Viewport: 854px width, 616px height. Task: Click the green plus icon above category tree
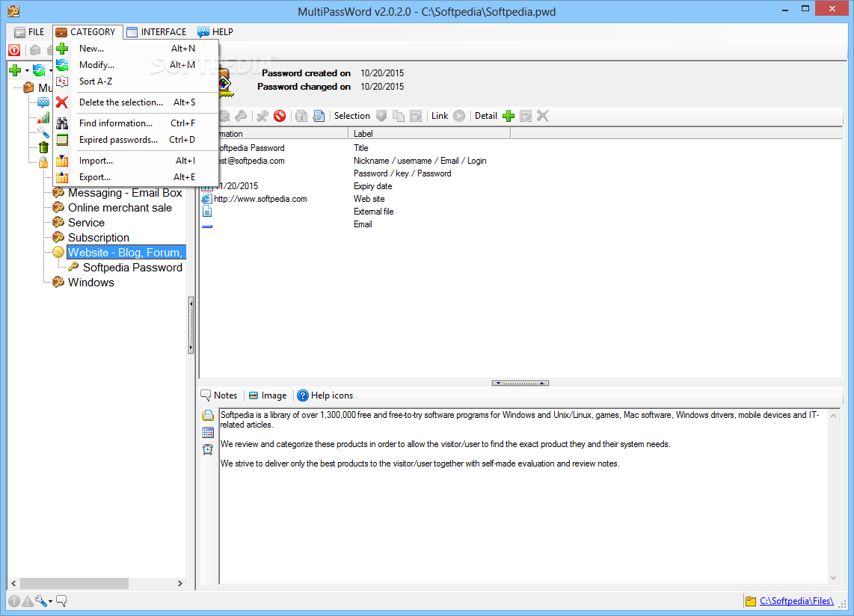15,70
